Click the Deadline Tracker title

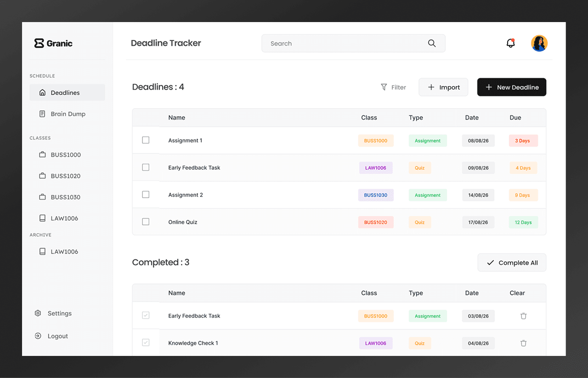tap(166, 43)
